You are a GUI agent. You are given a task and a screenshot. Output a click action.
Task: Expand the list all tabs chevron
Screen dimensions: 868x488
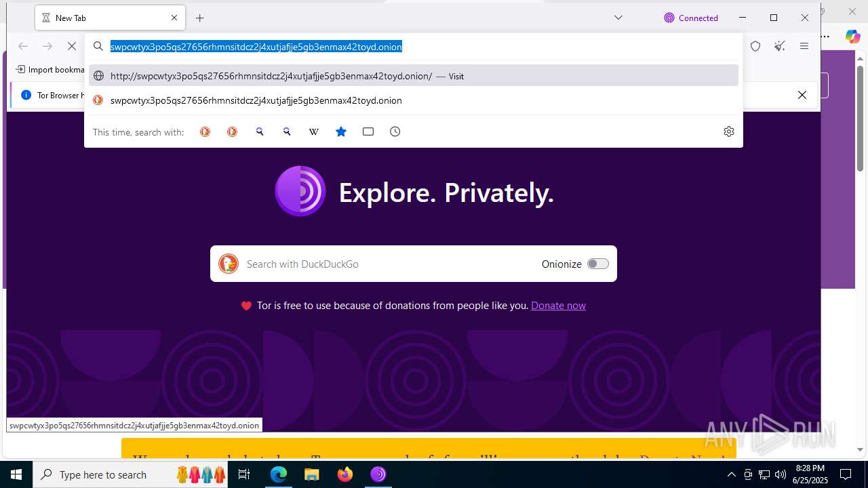point(618,18)
